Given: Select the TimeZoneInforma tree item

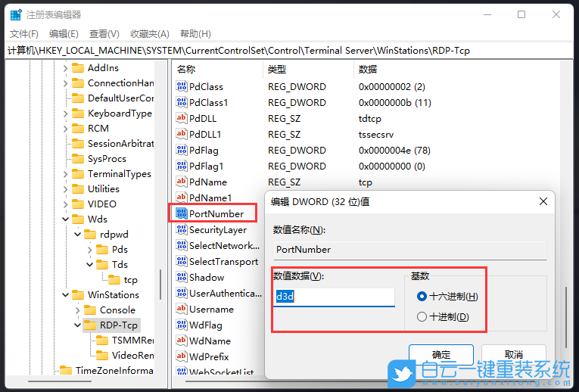Looking at the screenshot, I should (x=114, y=370).
